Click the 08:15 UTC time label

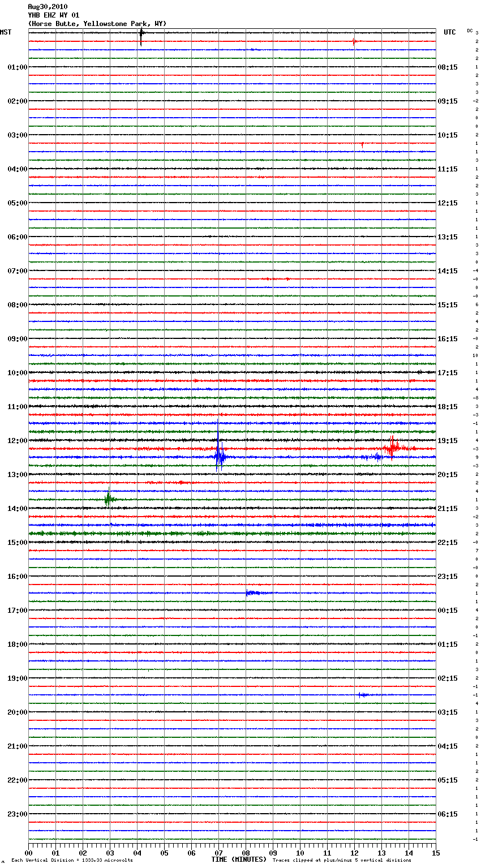(448, 67)
